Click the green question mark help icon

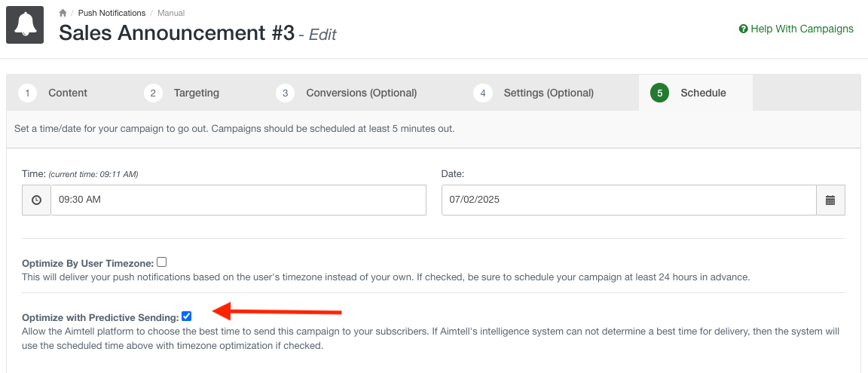pos(743,29)
